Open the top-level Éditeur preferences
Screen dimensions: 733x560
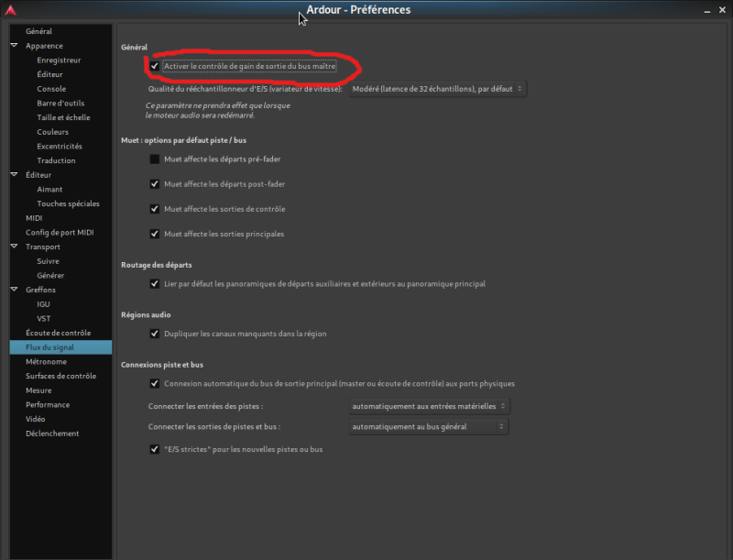pos(38,175)
